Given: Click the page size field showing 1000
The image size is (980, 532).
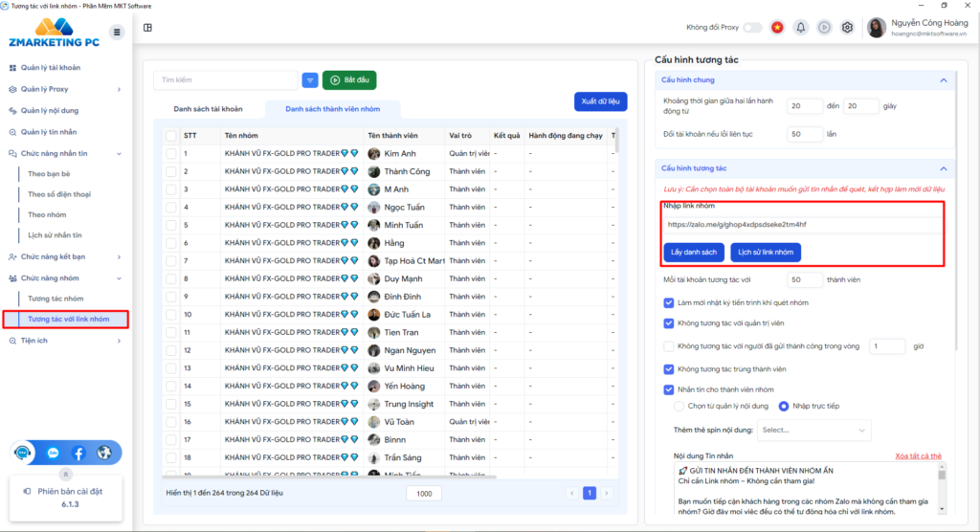Looking at the screenshot, I should pyautogui.click(x=424, y=494).
